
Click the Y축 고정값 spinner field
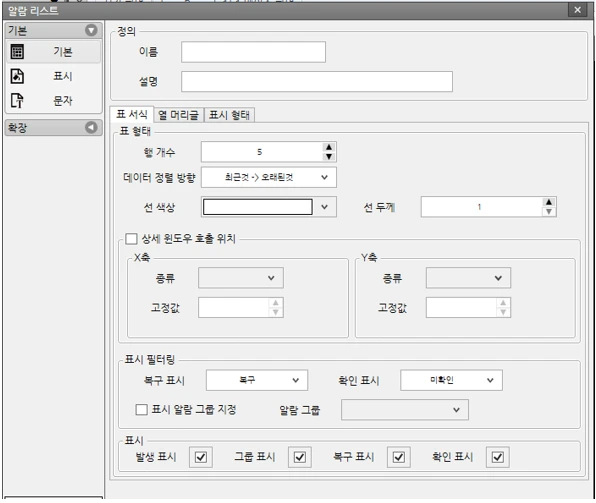click(468, 308)
